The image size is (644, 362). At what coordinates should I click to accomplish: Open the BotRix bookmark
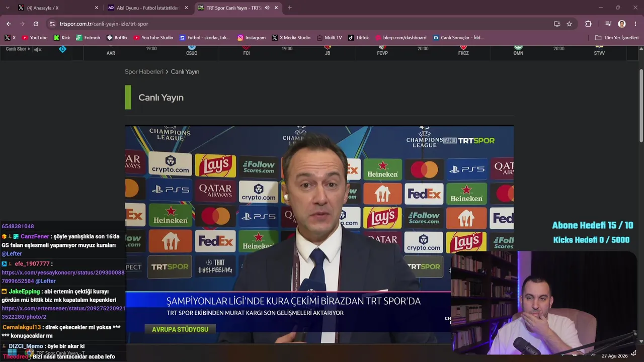[x=117, y=38]
